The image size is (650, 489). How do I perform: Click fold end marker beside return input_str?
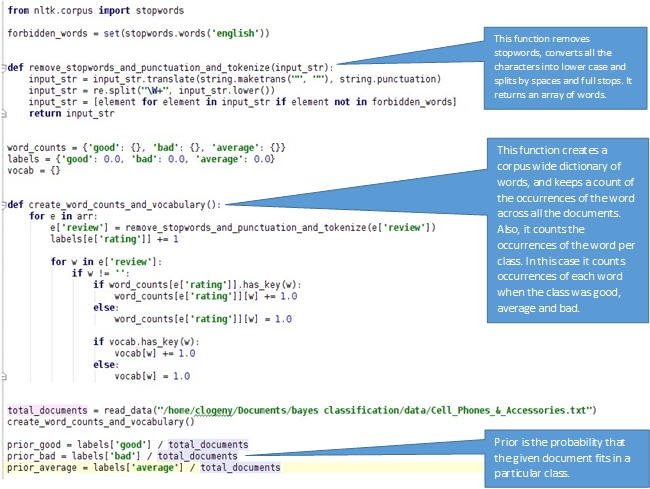[4, 113]
